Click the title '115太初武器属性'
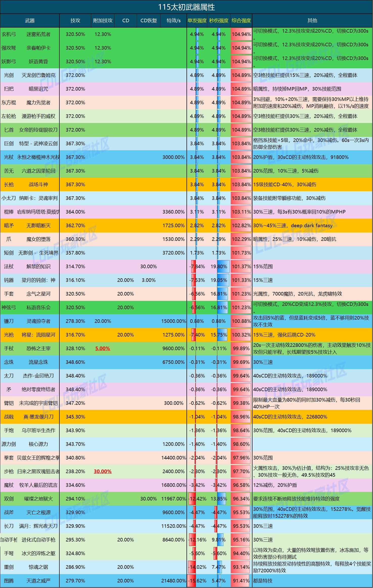Image resolution: width=373 pixels, height=588 pixels. pos(186,7)
